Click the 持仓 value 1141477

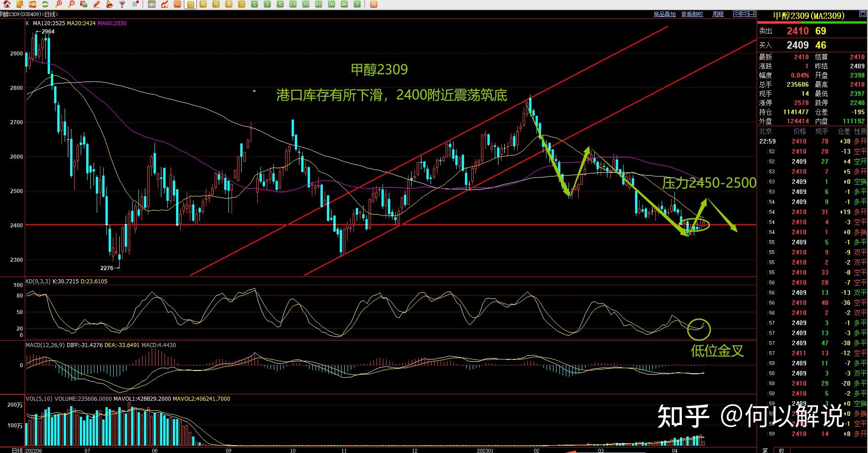(796, 112)
